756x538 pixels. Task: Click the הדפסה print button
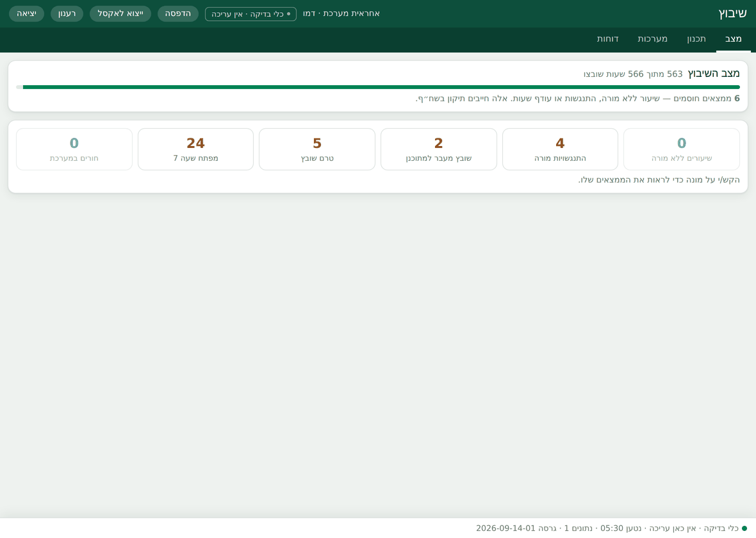pyautogui.click(x=178, y=13)
